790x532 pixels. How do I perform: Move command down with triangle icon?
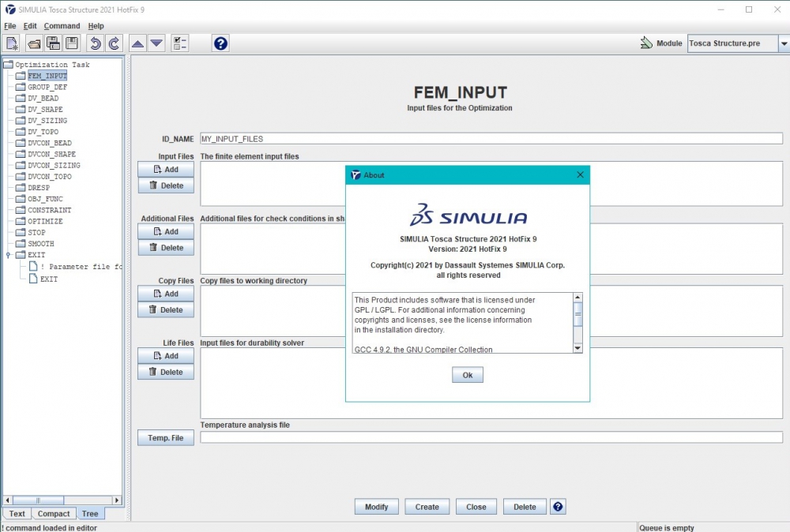[156, 43]
